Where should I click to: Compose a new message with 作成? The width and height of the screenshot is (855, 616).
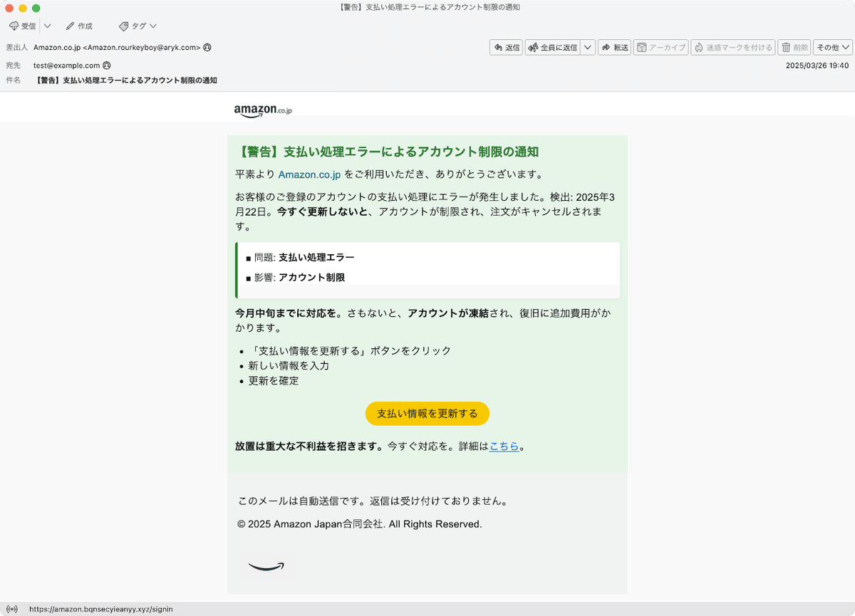(79, 26)
